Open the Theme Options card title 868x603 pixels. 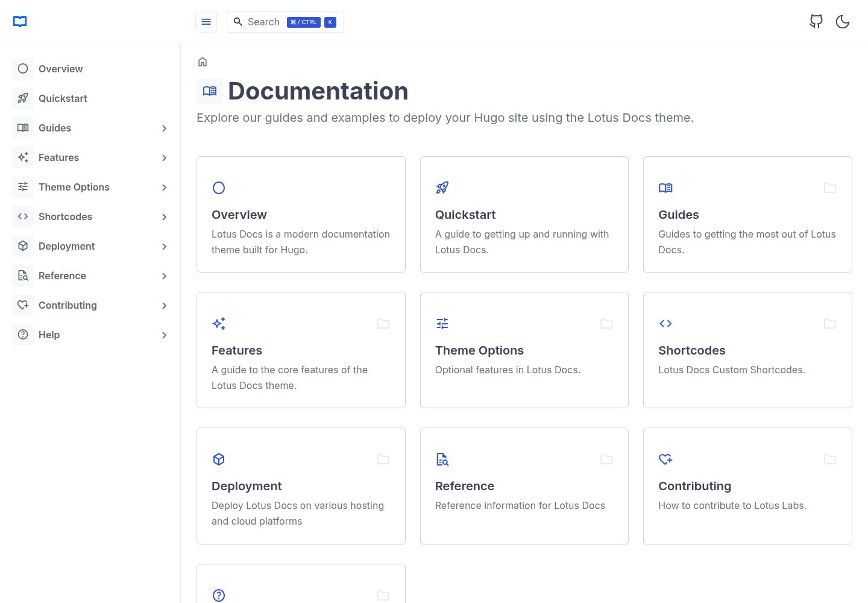[479, 350]
